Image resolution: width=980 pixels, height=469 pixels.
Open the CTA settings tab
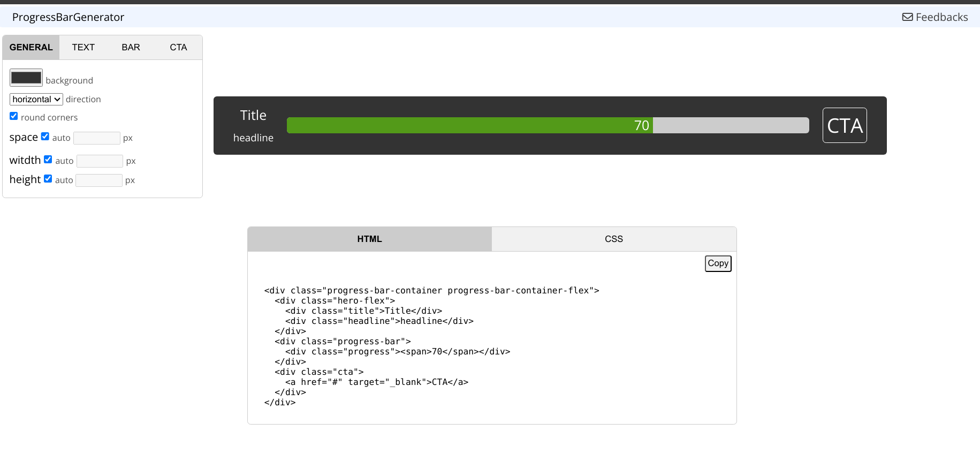(178, 47)
